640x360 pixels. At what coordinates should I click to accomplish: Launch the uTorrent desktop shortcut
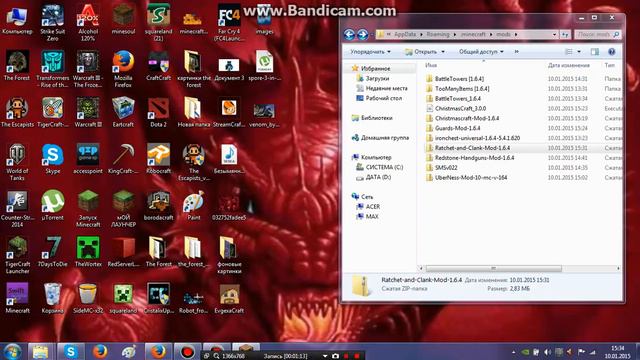point(52,205)
